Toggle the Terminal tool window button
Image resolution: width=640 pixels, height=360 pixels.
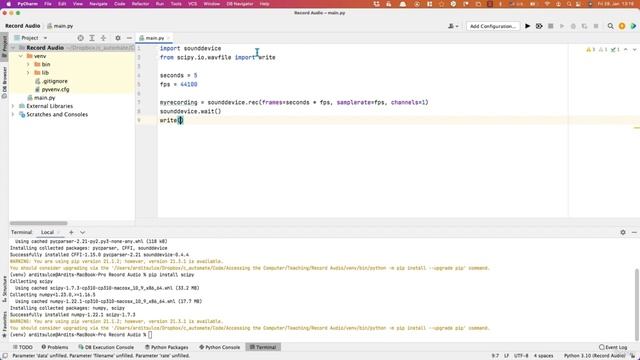[263, 347]
